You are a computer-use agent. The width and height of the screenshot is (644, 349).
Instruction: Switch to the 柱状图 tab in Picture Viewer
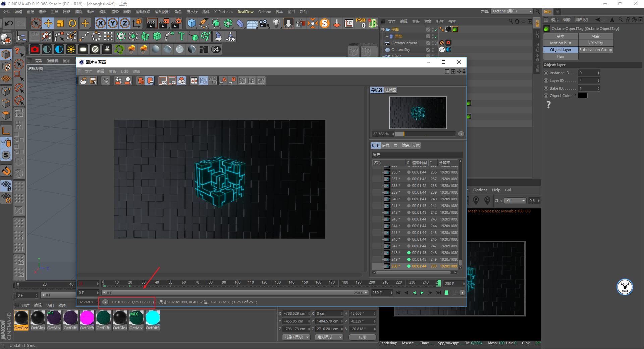pos(390,90)
